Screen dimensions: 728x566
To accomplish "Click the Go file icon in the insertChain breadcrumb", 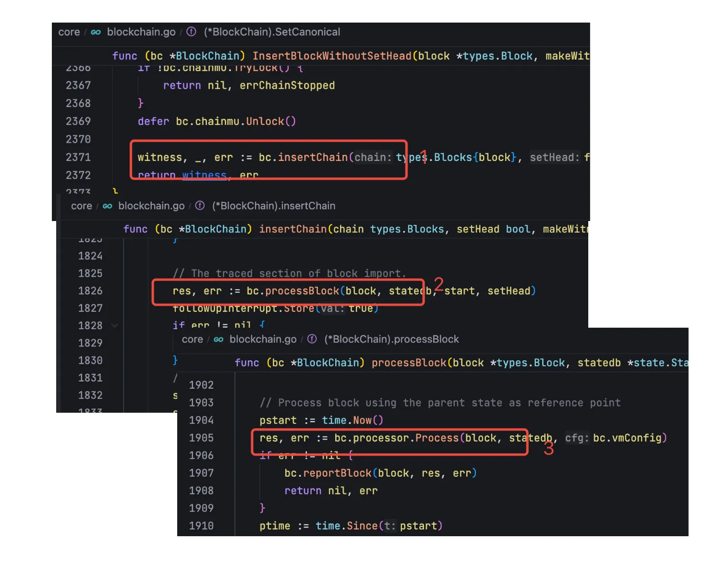I will click(x=107, y=206).
